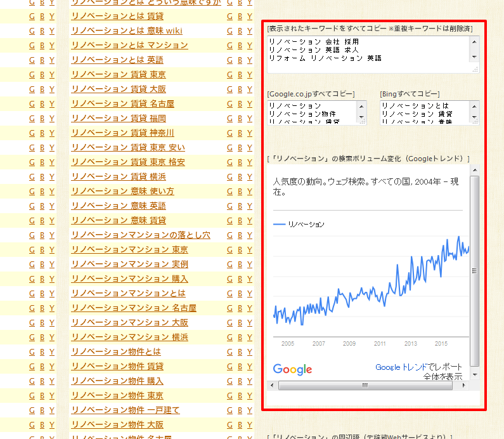Click the リノベーション 意味 使い方 link
The width and height of the screenshot is (504, 439).
pyautogui.click(x=122, y=192)
